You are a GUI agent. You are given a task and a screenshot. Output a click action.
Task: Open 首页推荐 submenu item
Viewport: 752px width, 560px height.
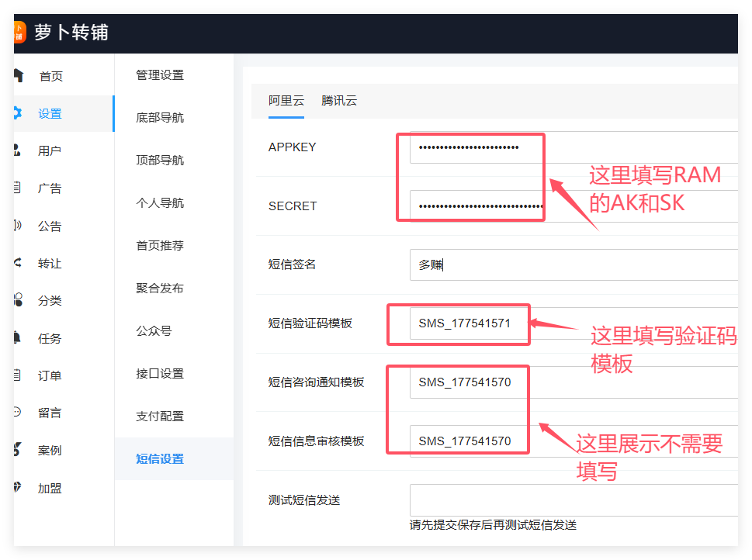(160, 245)
